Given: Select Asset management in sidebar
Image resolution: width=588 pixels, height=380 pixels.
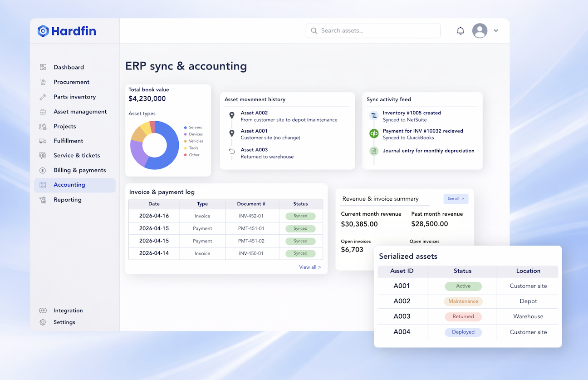Looking at the screenshot, I should [80, 112].
